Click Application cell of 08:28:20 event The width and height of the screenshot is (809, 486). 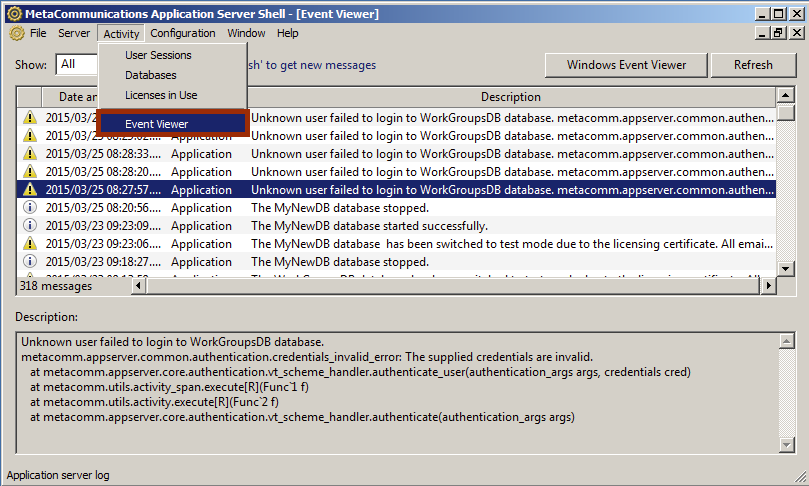click(201, 172)
